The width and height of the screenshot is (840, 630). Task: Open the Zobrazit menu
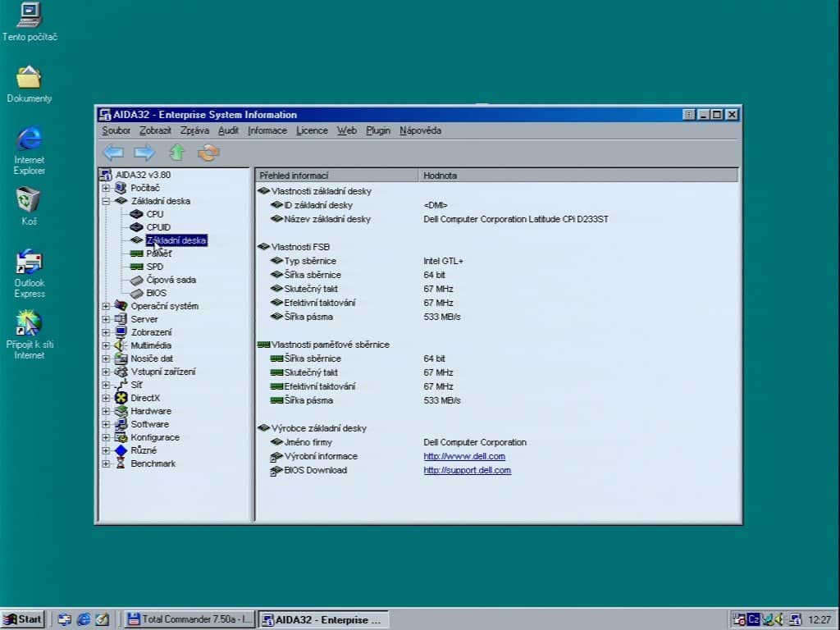pos(155,130)
